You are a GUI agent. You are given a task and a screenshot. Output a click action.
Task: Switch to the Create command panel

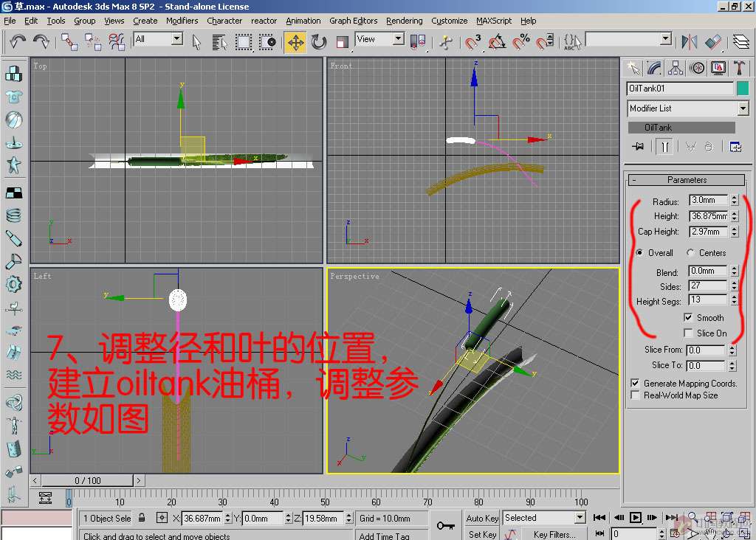(x=633, y=68)
